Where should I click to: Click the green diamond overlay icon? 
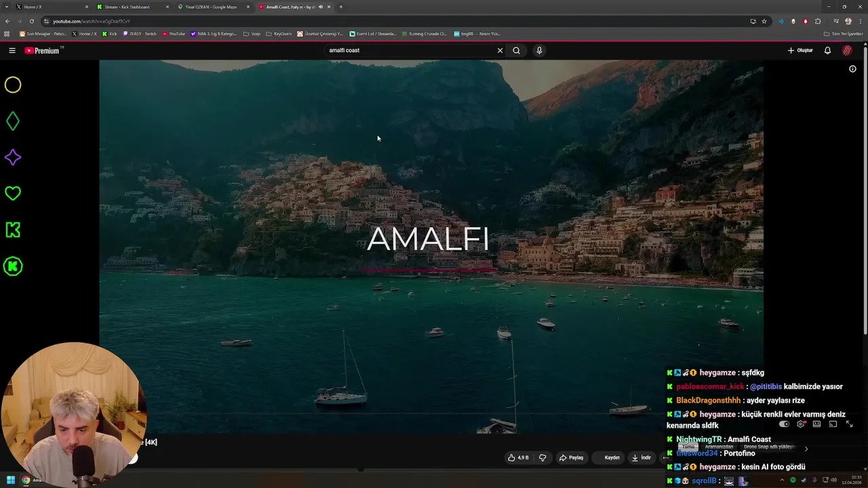(x=13, y=121)
